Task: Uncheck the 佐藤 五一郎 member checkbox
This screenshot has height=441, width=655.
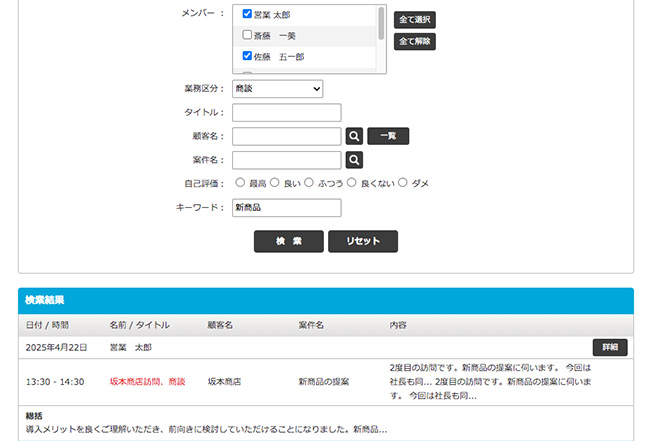Action: (x=247, y=56)
